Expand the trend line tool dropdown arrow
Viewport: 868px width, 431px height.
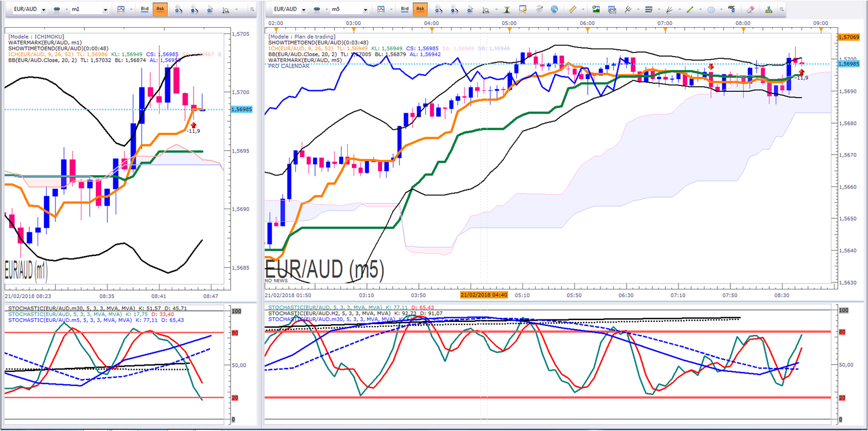(699, 10)
